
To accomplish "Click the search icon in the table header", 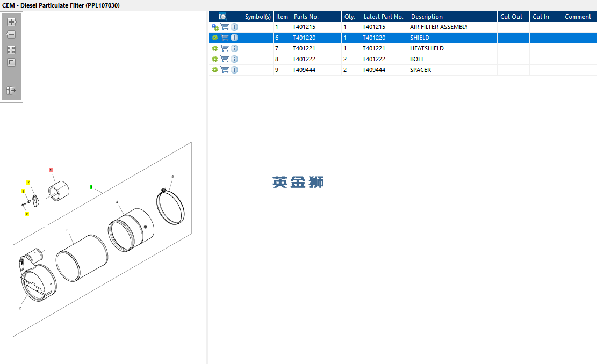I will (x=222, y=17).
